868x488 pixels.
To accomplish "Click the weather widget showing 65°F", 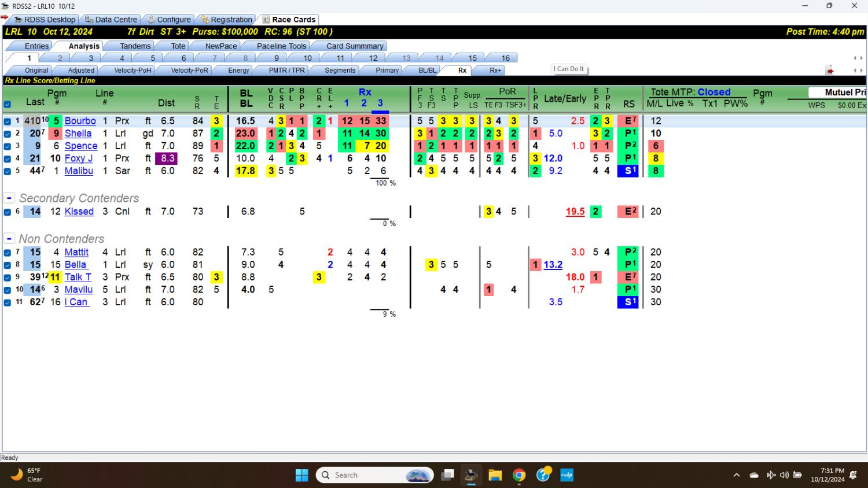I will (26, 475).
